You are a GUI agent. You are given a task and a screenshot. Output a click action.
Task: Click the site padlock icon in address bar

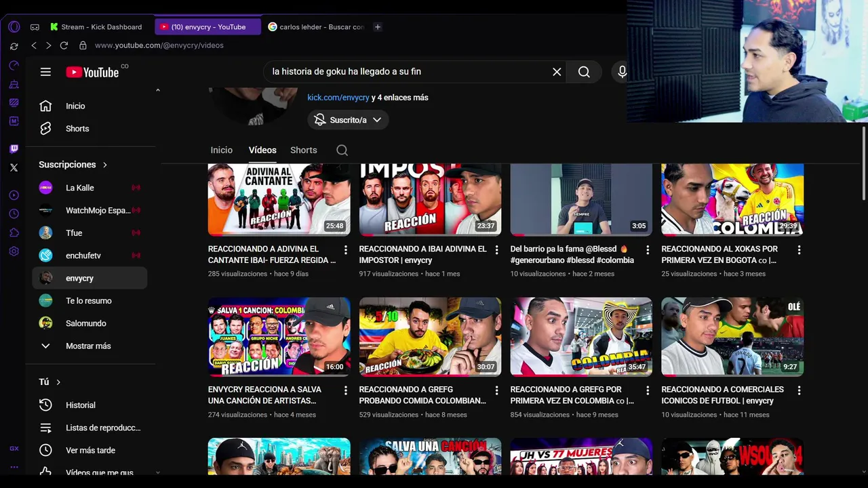(83, 45)
